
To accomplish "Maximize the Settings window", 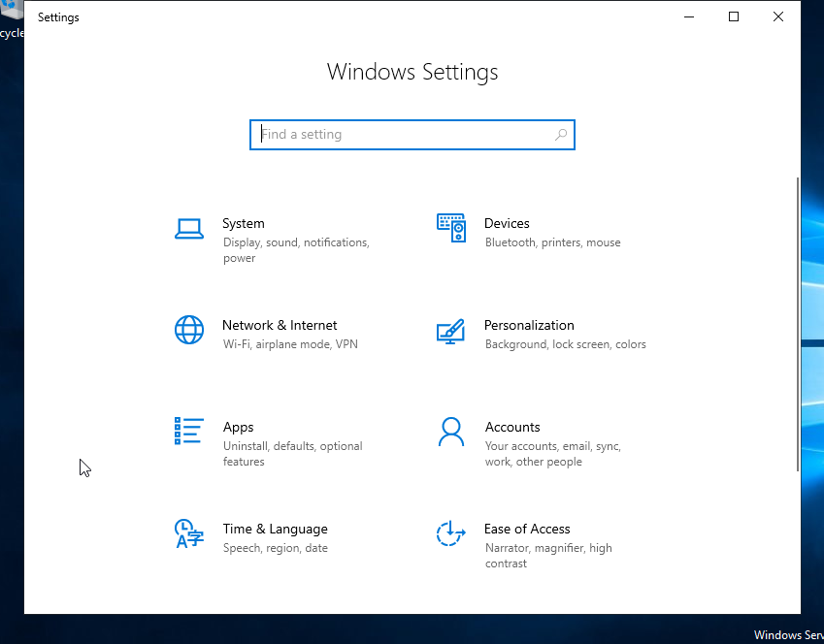I will click(x=734, y=16).
